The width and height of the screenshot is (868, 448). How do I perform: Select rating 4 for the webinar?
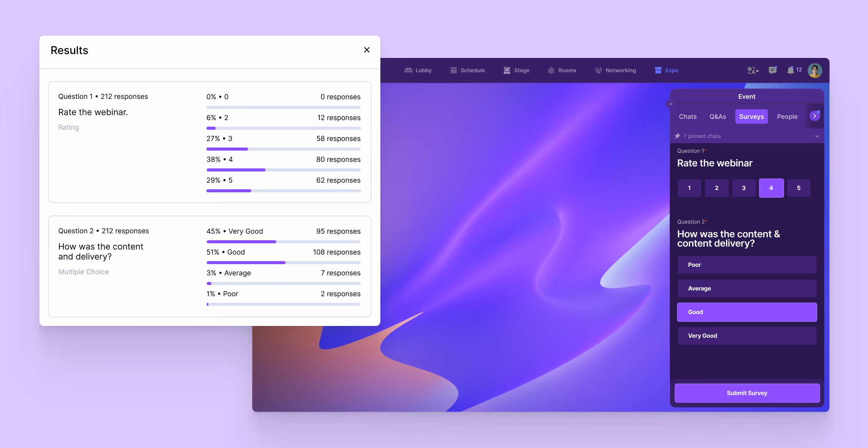tap(771, 188)
